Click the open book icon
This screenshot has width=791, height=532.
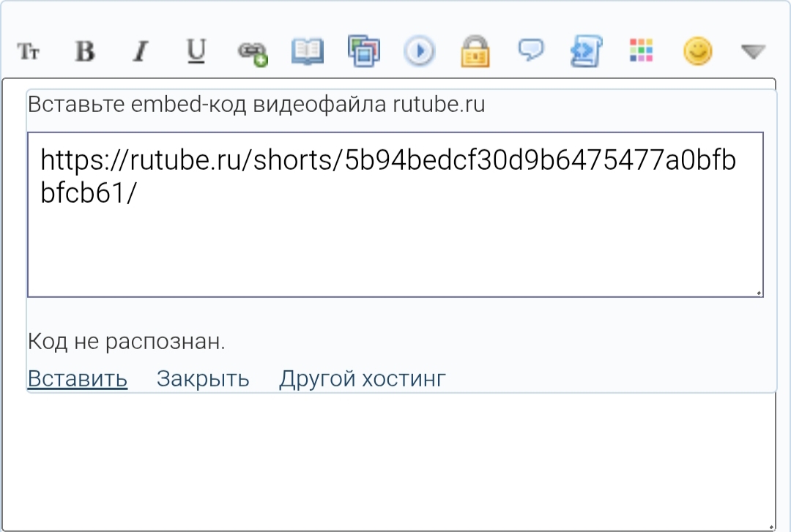(x=308, y=52)
